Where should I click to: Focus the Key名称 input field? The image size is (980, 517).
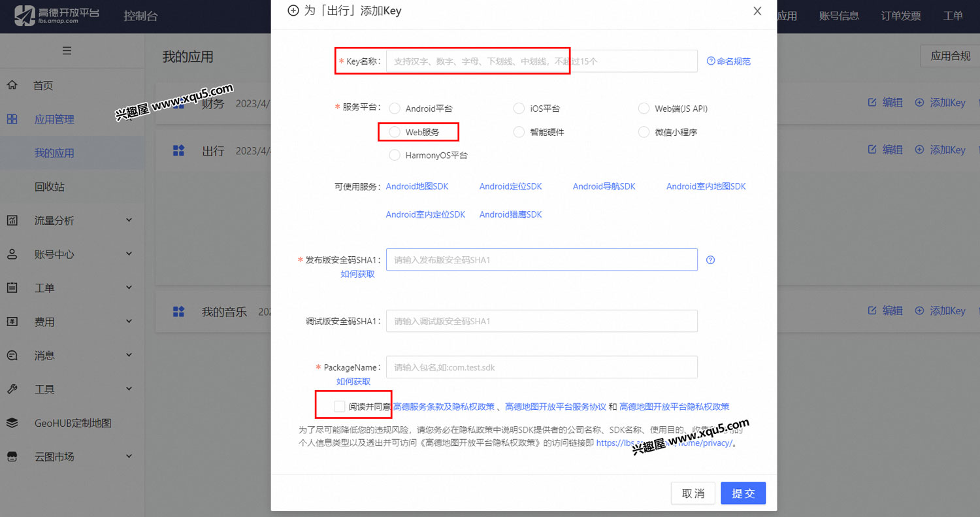(x=542, y=61)
